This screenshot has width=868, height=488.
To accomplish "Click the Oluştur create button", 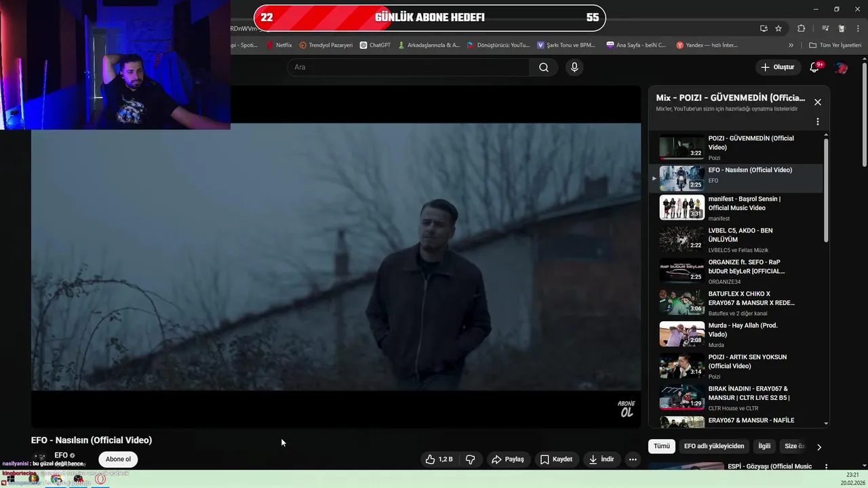I will click(778, 67).
